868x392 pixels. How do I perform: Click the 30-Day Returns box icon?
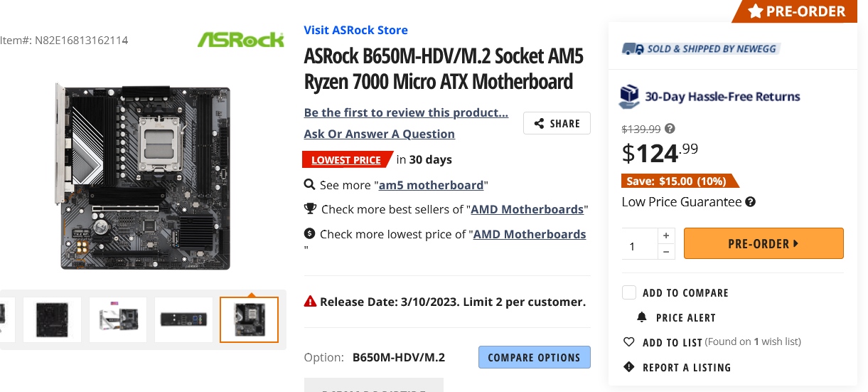629,96
